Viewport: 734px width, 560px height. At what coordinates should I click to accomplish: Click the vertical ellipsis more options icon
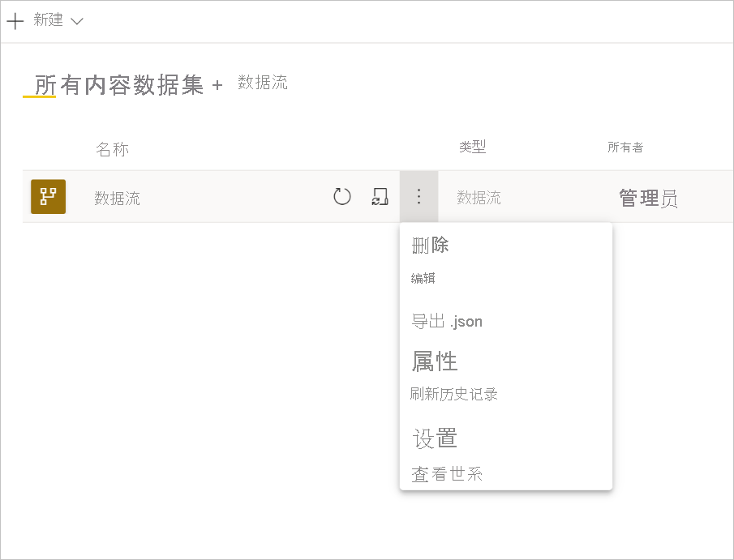[x=419, y=196]
